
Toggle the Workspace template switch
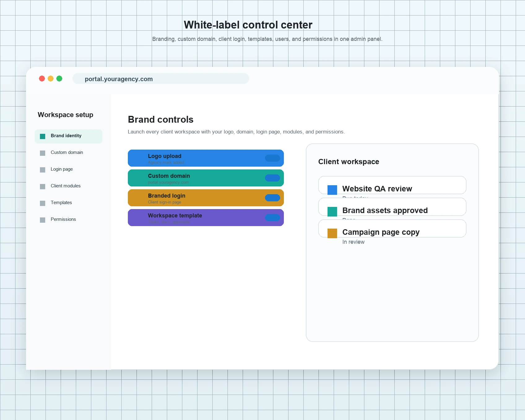(x=272, y=217)
